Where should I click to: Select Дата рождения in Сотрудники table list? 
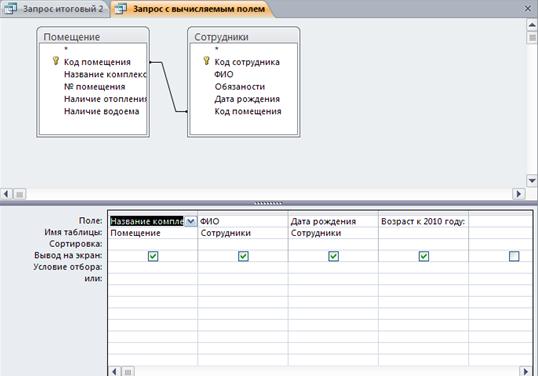point(247,99)
